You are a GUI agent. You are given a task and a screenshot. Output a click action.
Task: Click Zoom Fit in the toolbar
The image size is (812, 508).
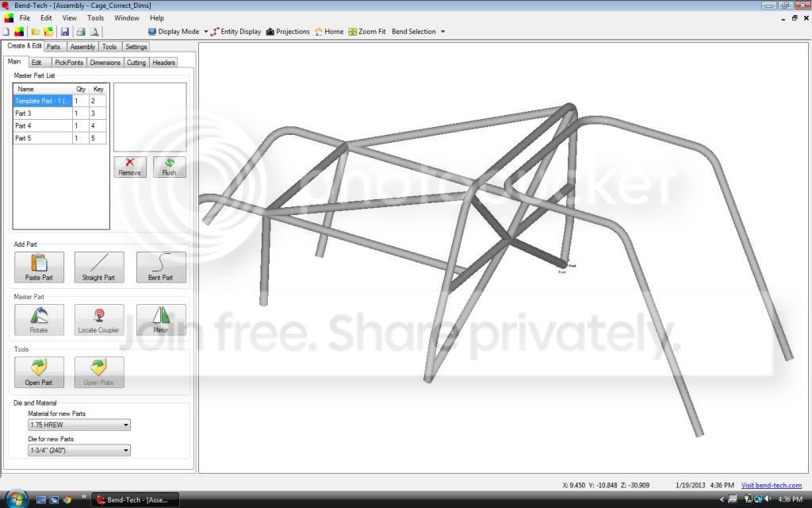point(366,32)
